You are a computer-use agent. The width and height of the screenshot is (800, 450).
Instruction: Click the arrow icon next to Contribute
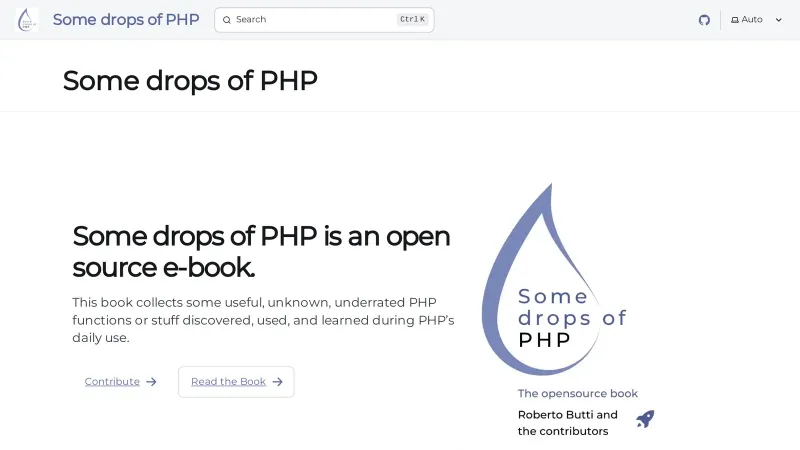pos(151,382)
